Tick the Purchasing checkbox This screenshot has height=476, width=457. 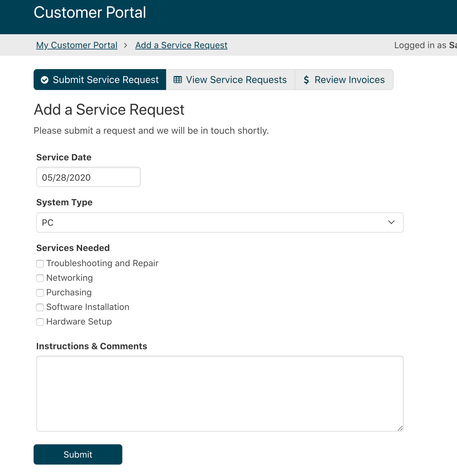(x=40, y=293)
